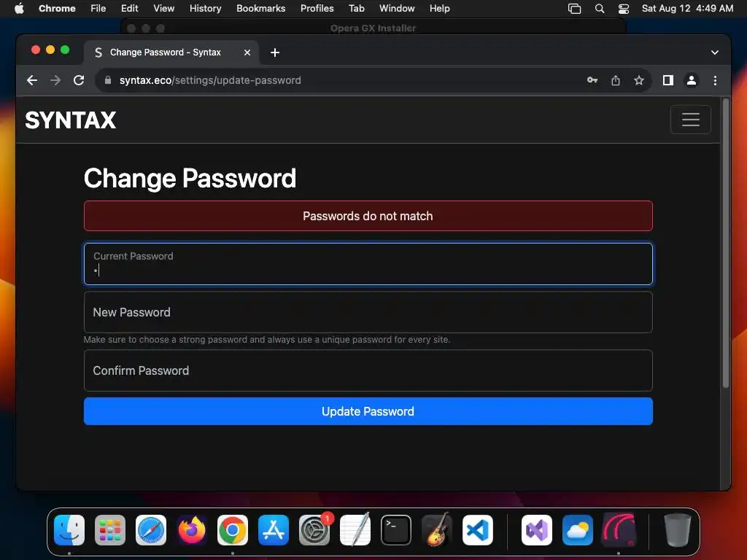Launch Visual Studio Code from dock
Image resolution: width=747 pixels, height=560 pixels.
[478, 530]
